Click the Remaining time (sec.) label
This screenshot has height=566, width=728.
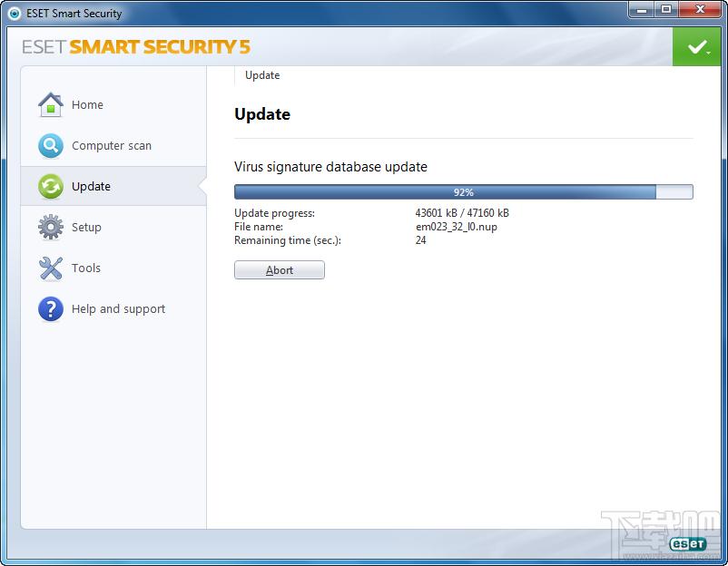click(x=288, y=240)
